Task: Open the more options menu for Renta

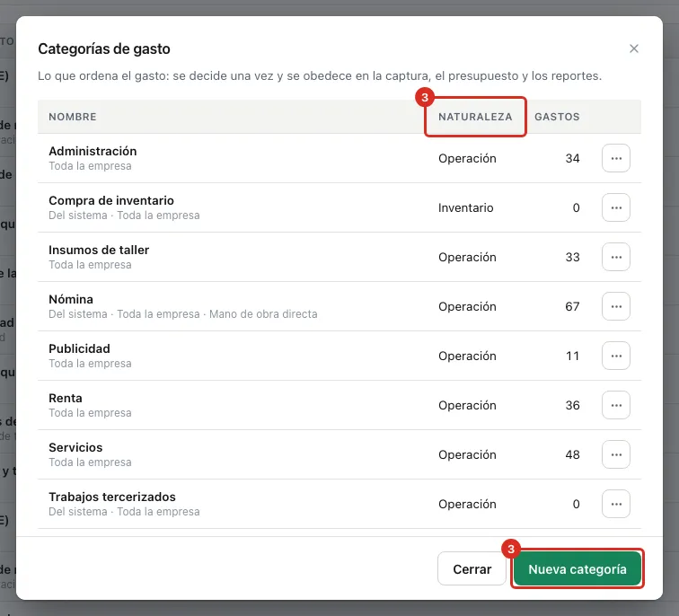Action: click(616, 405)
